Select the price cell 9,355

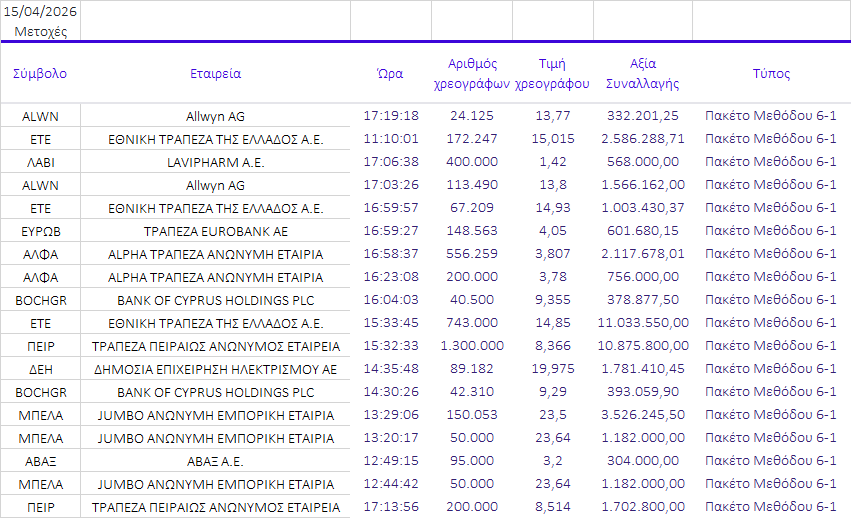tap(552, 299)
